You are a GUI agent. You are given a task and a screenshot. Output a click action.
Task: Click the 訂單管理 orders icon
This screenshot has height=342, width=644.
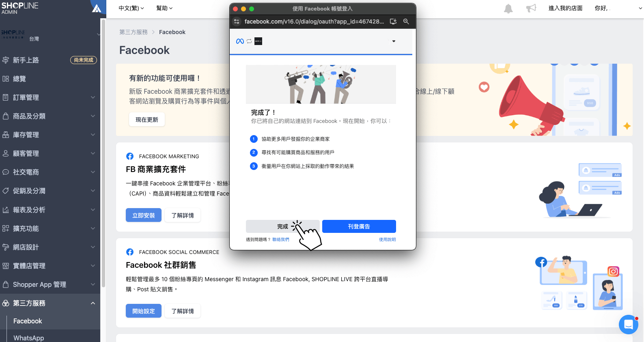[6, 97]
